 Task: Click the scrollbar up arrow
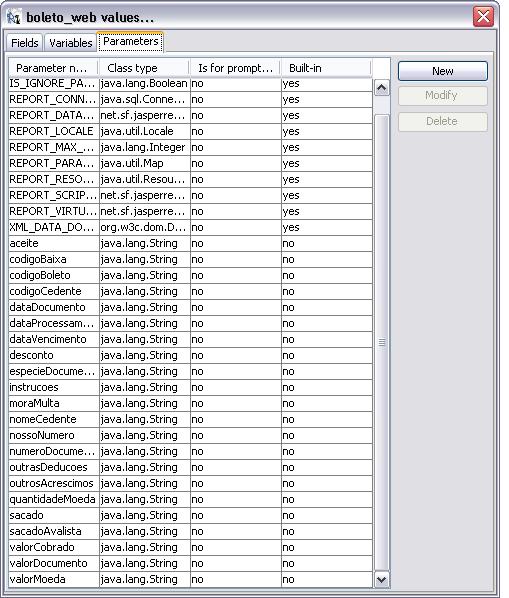tap(382, 88)
